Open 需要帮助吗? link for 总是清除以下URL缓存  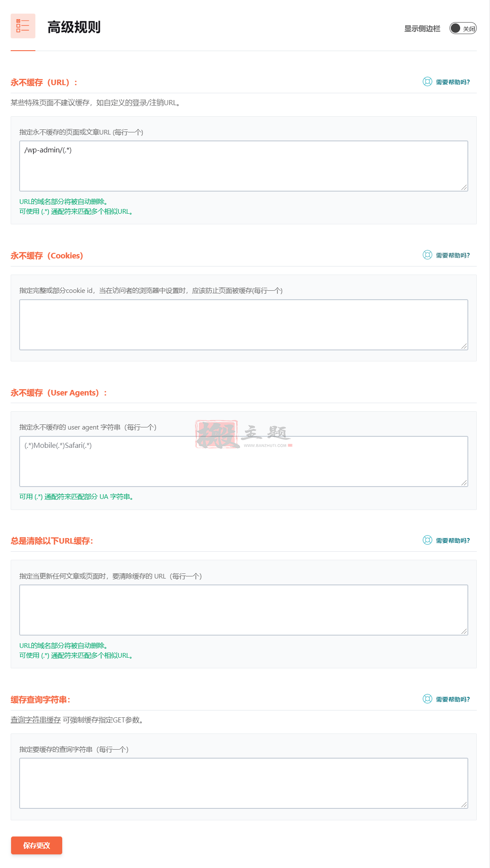click(453, 541)
